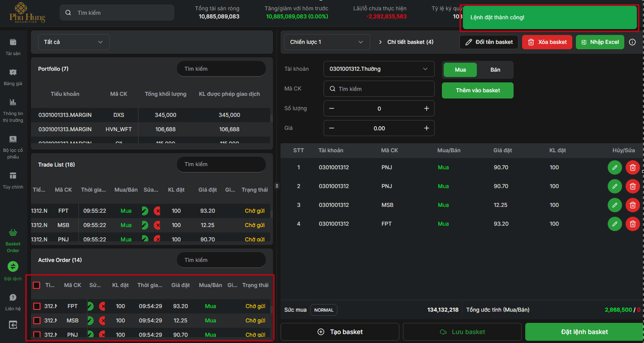Image resolution: width=644 pixels, height=343 pixels.
Task: Click the Thêm vào basket button
Action: tap(478, 90)
